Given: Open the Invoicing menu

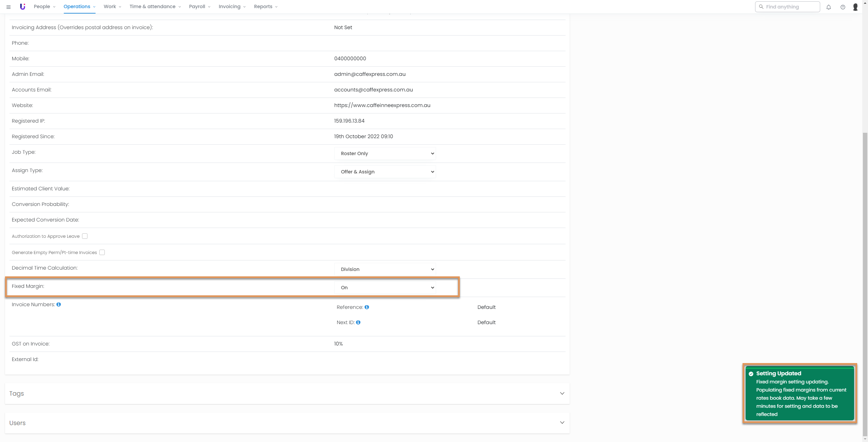Looking at the screenshot, I should click(x=232, y=6).
